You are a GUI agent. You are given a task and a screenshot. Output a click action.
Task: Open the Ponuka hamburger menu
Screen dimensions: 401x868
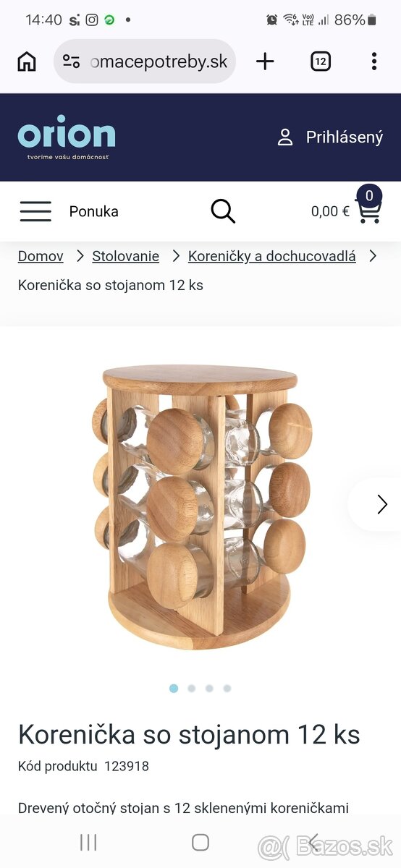click(69, 211)
